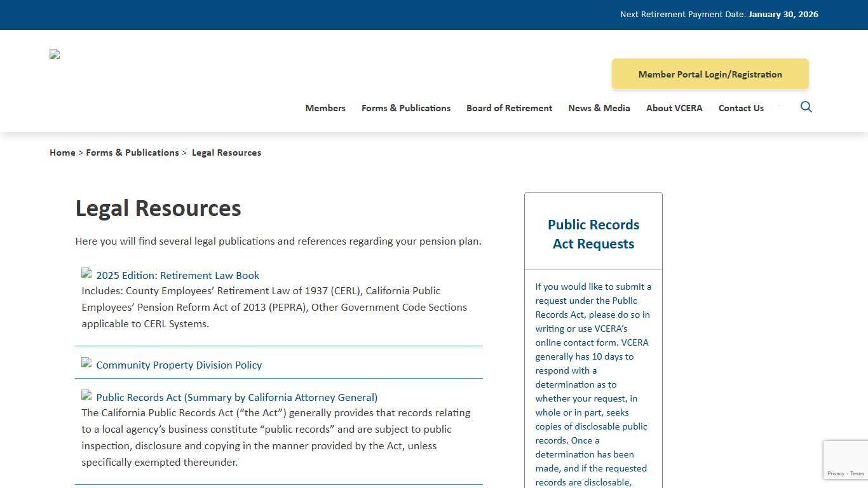Click the reCAPTCHA privacy badge
Image resolution: width=868 pixels, height=488 pixels.
coord(845,459)
